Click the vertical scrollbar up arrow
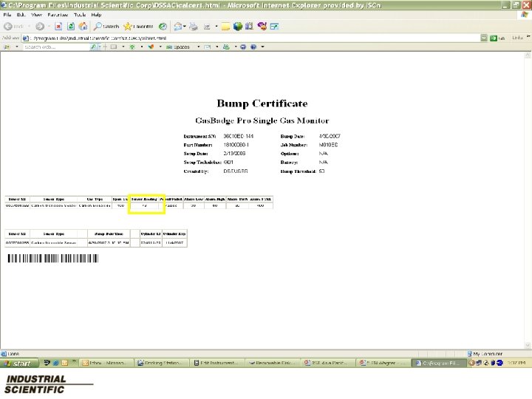The image size is (532, 399). (x=528, y=55)
